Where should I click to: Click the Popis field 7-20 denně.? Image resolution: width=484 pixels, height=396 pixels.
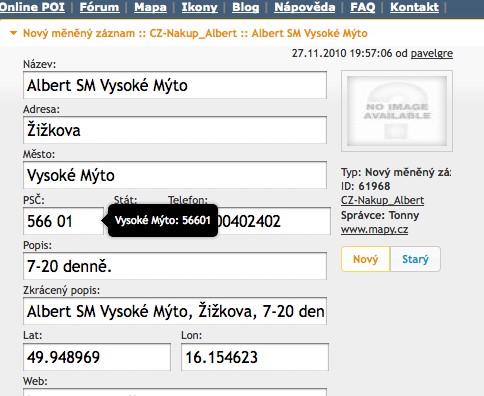[175, 266]
